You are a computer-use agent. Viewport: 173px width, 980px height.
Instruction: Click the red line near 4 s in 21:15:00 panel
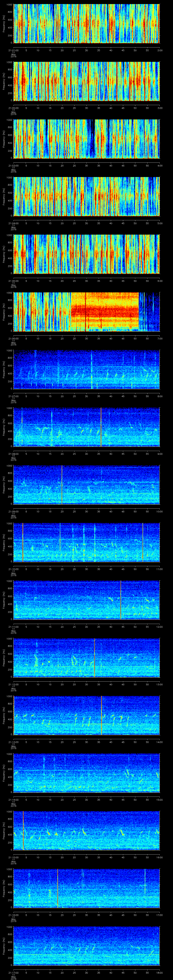tap(23, 831)
